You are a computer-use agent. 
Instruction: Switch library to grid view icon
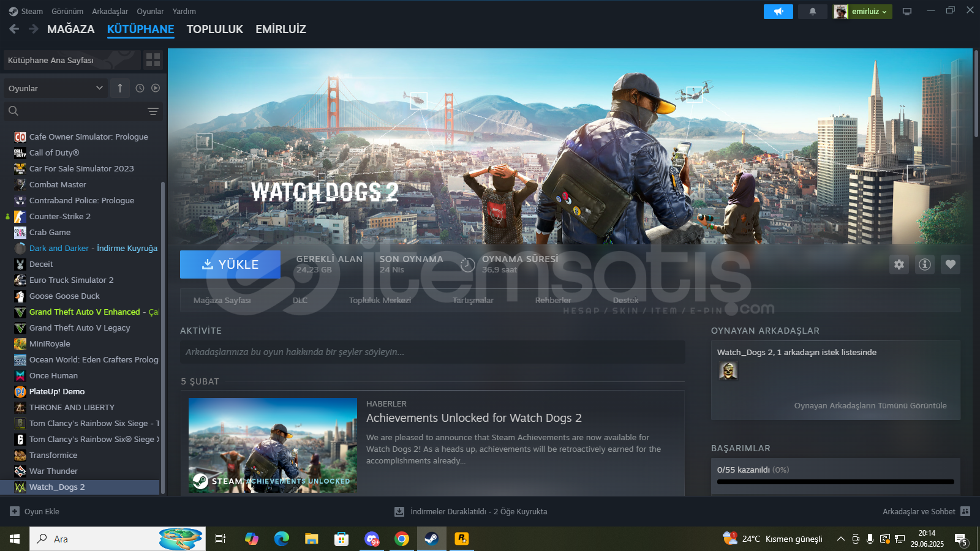click(x=153, y=60)
